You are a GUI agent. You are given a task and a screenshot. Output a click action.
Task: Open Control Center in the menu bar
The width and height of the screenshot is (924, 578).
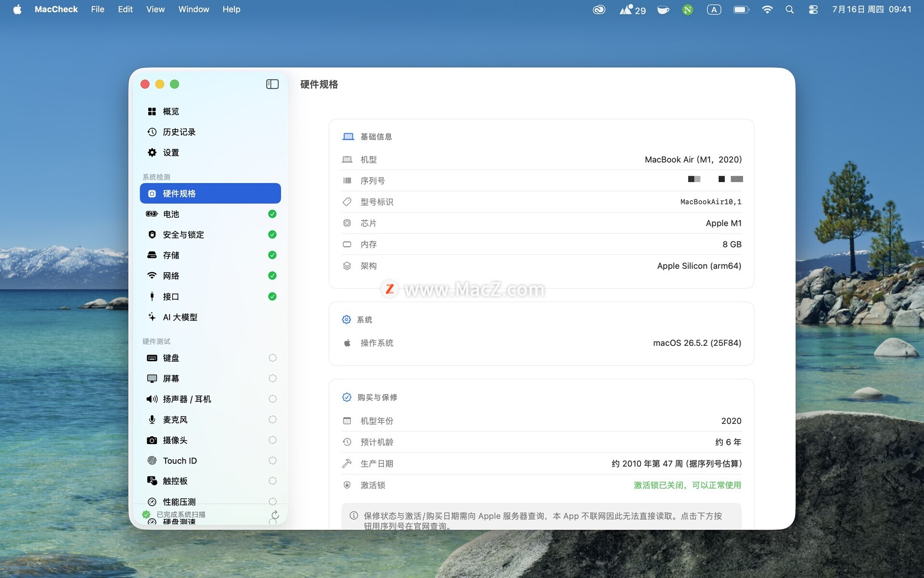point(813,9)
